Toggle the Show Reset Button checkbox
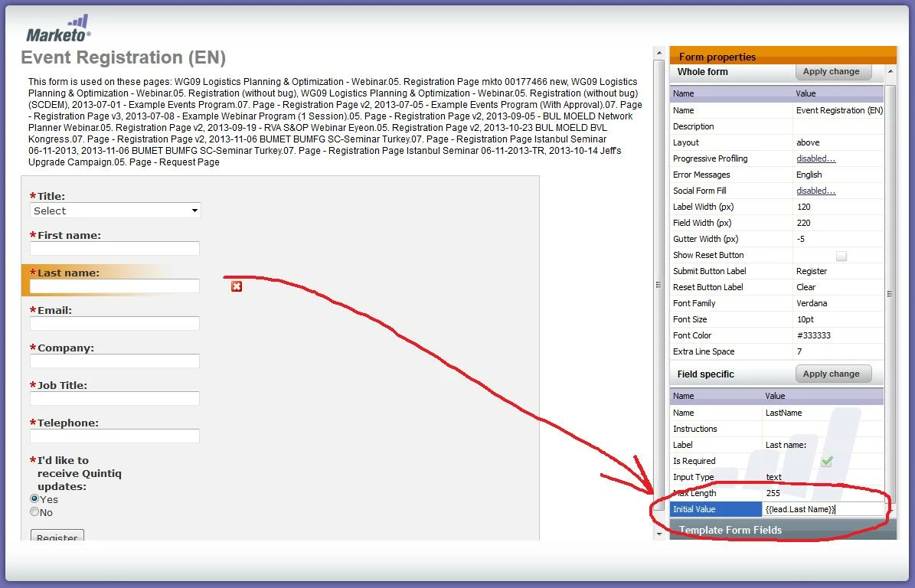 [x=841, y=256]
